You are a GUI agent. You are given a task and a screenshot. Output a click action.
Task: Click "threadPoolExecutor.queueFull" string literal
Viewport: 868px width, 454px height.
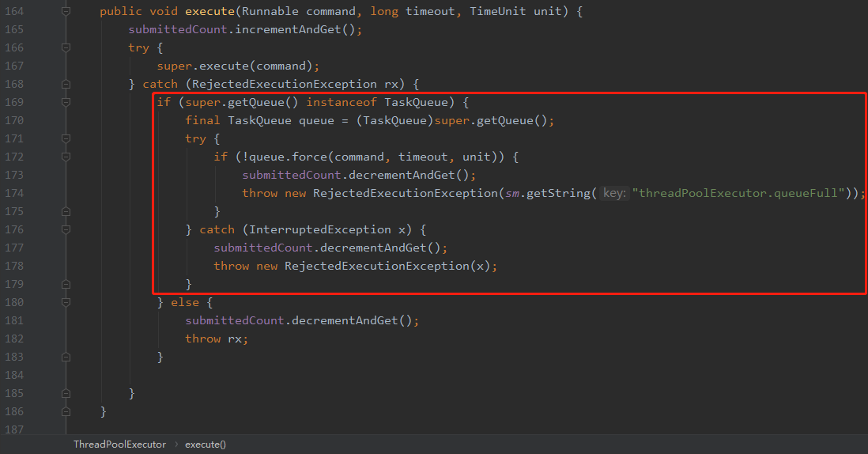[x=738, y=193]
